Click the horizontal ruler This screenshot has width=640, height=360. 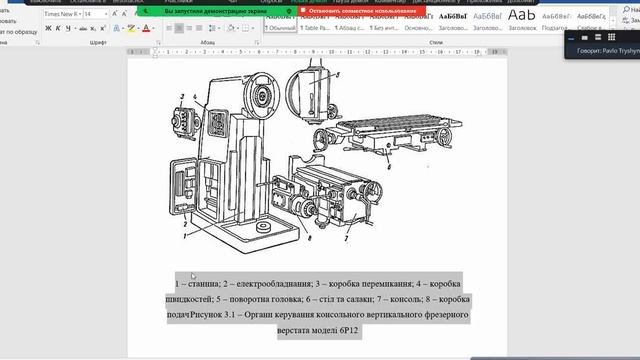coord(317,52)
